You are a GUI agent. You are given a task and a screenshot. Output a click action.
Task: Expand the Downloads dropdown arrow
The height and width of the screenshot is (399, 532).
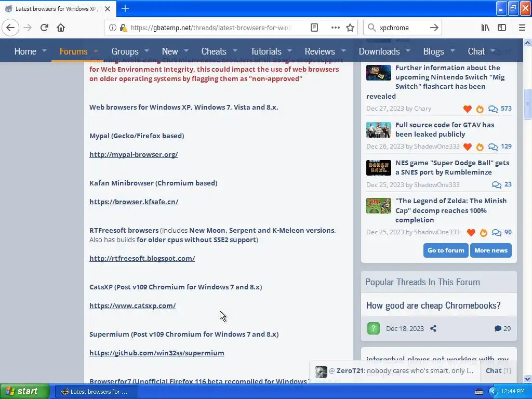pos(408,51)
